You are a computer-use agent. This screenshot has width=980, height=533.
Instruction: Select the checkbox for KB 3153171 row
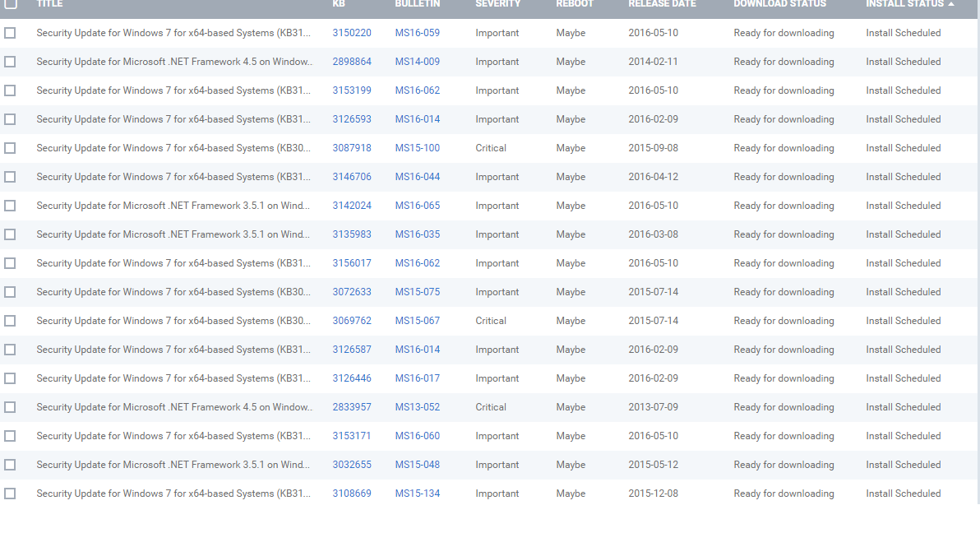point(10,436)
